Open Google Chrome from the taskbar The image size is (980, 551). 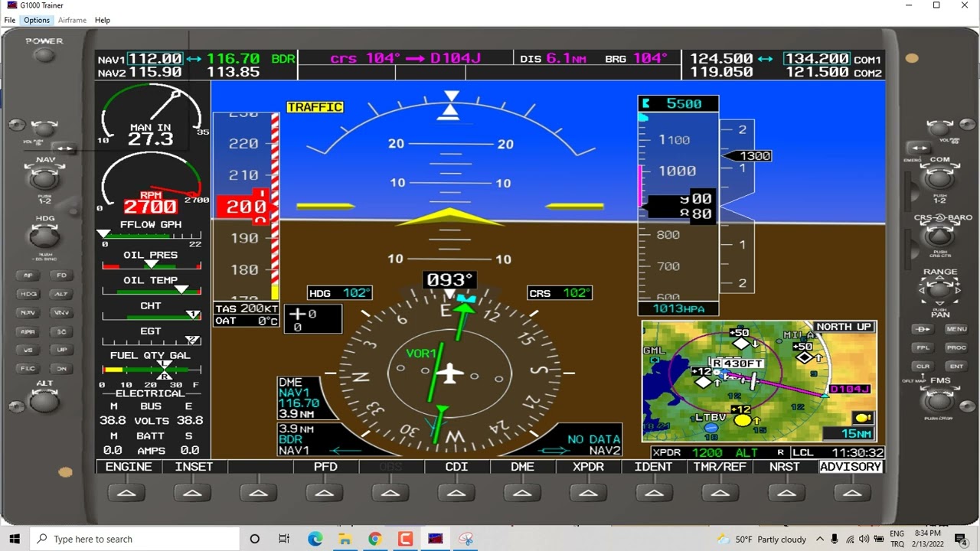(x=374, y=539)
